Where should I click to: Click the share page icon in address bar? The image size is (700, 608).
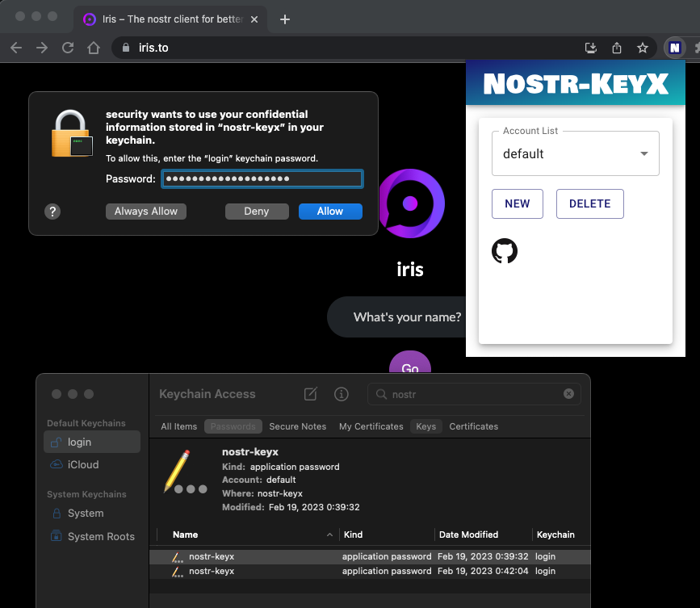point(617,48)
